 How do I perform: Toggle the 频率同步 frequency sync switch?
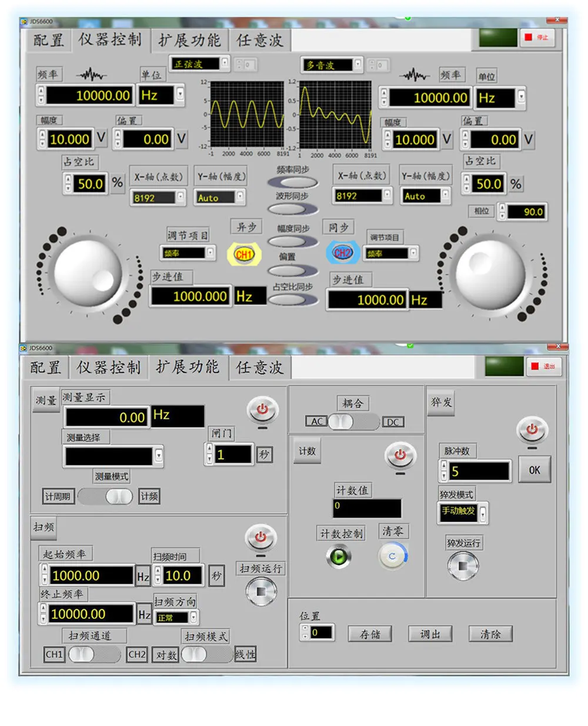pos(293,182)
